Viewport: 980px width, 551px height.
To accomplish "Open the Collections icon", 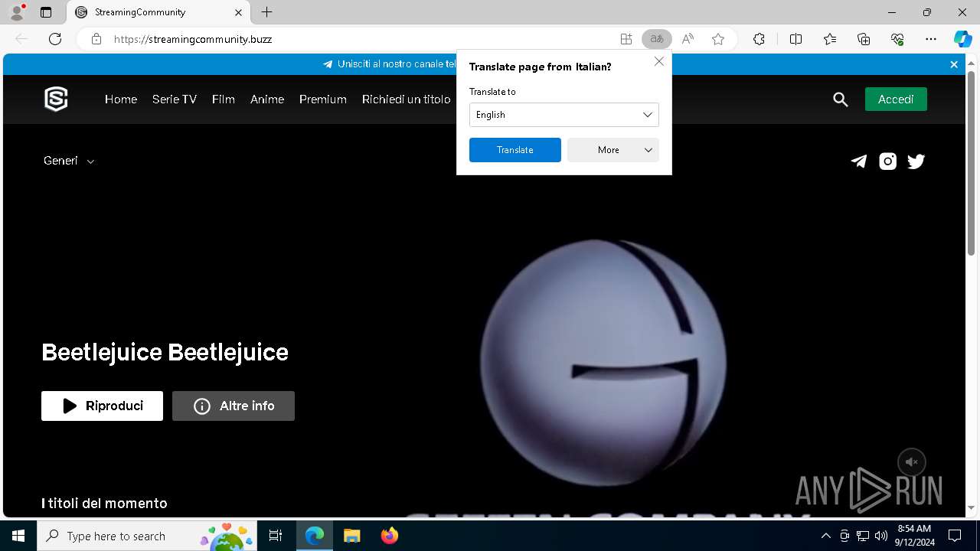I will 864,39.
